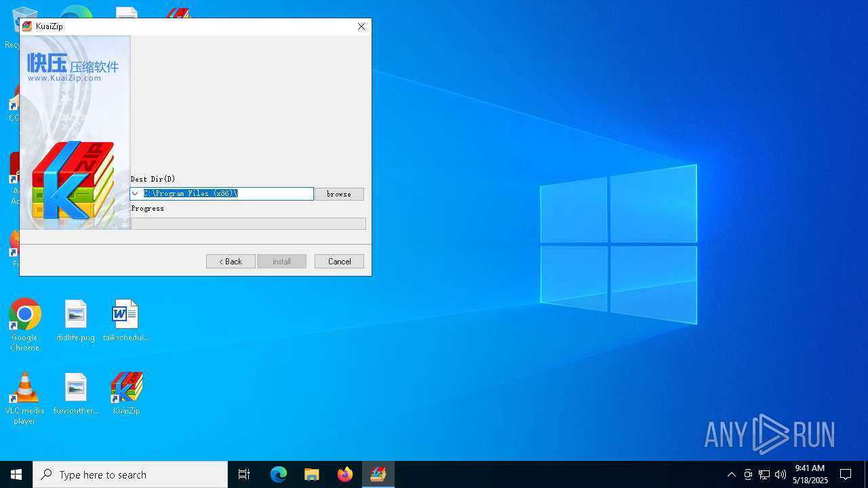The height and width of the screenshot is (488, 868).
Task: Click the Progress label
Action: (x=148, y=209)
